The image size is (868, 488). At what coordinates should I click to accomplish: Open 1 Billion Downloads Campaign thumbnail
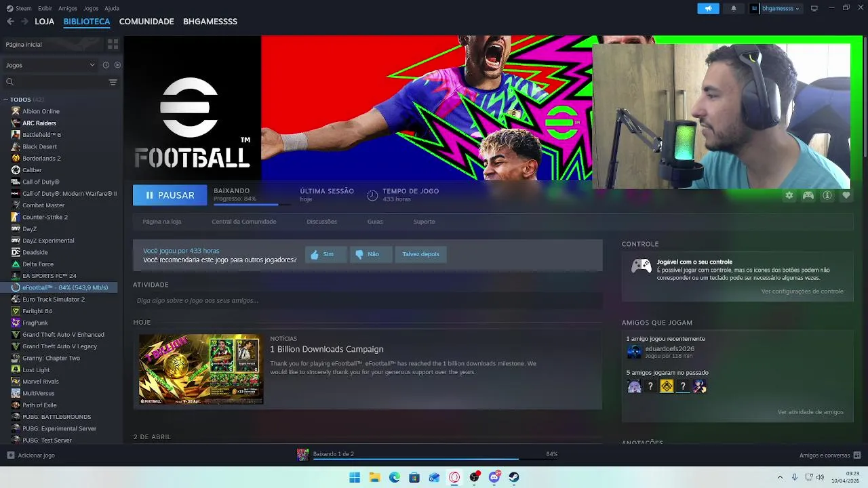[x=201, y=369]
